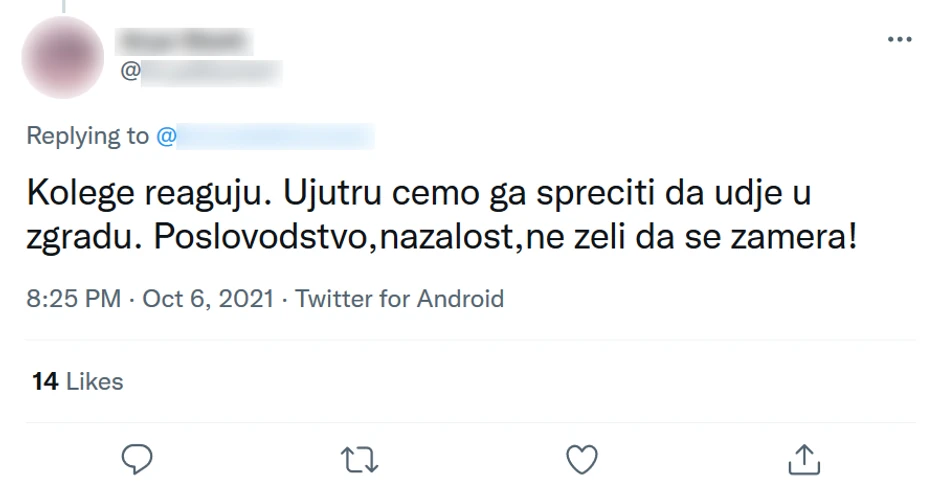940x496 pixels.
Task: Click the 8:25 PM timestamp
Action: pos(73,298)
